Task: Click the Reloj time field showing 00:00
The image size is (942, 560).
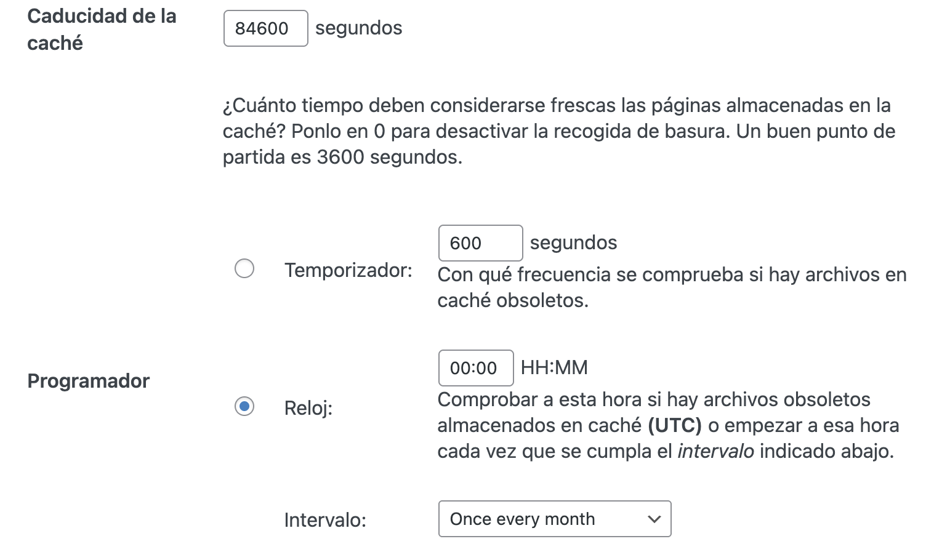Action: click(475, 368)
